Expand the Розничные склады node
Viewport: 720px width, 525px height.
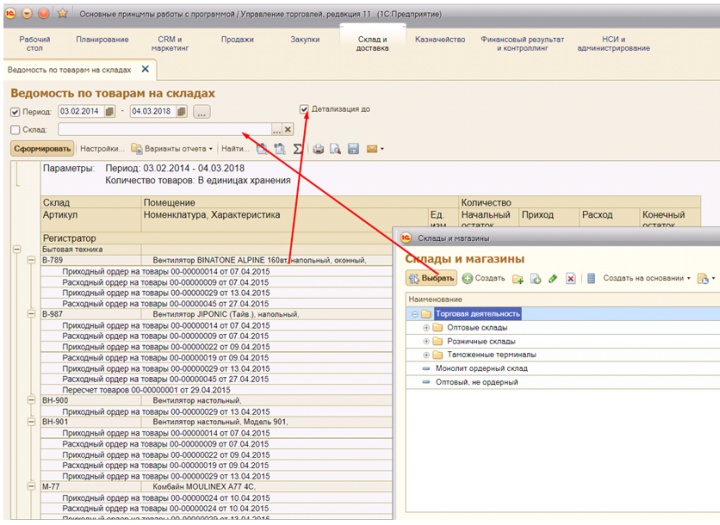tap(426, 341)
